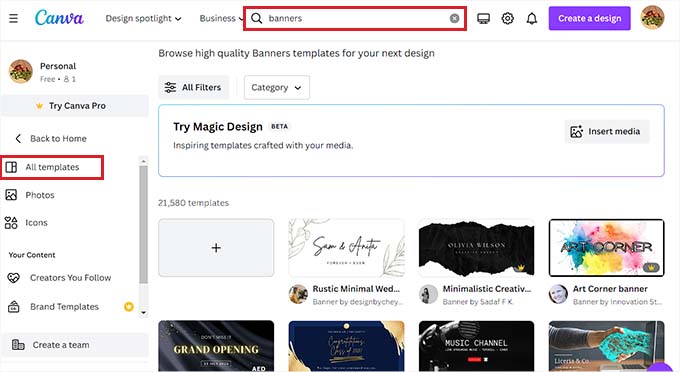This screenshot has width=680, height=372.
Task: Create blank banner with plus tile
Action: click(216, 248)
